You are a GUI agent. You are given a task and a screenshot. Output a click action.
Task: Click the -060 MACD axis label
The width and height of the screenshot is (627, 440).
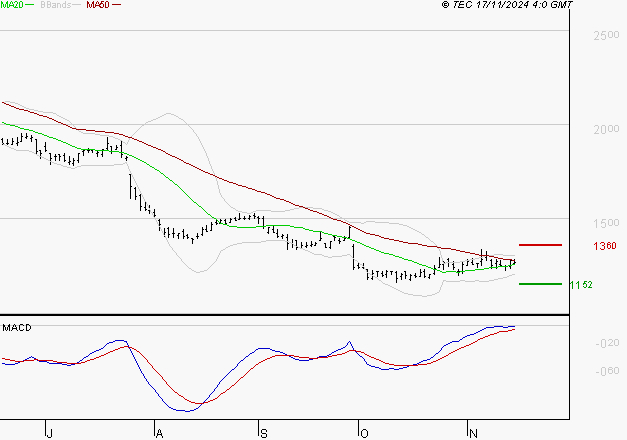[607, 371]
